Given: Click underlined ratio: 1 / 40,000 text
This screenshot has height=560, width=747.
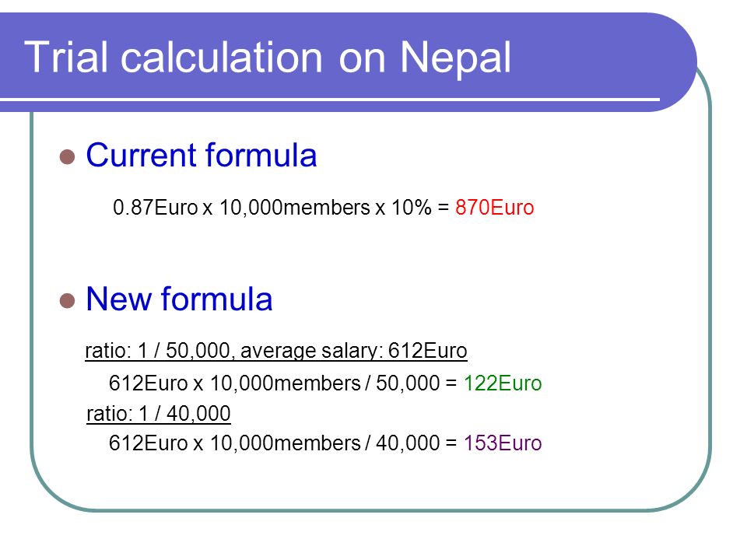Looking at the screenshot, I should 158,413.
